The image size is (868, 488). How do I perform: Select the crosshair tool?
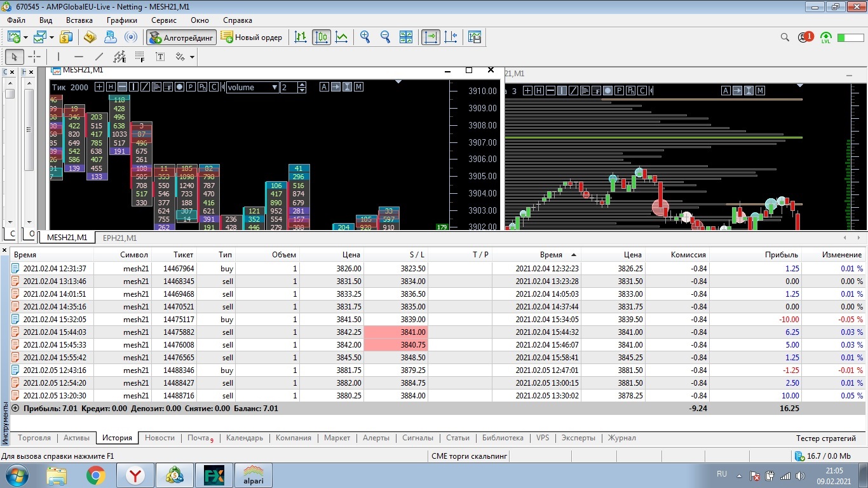[34, 57]
